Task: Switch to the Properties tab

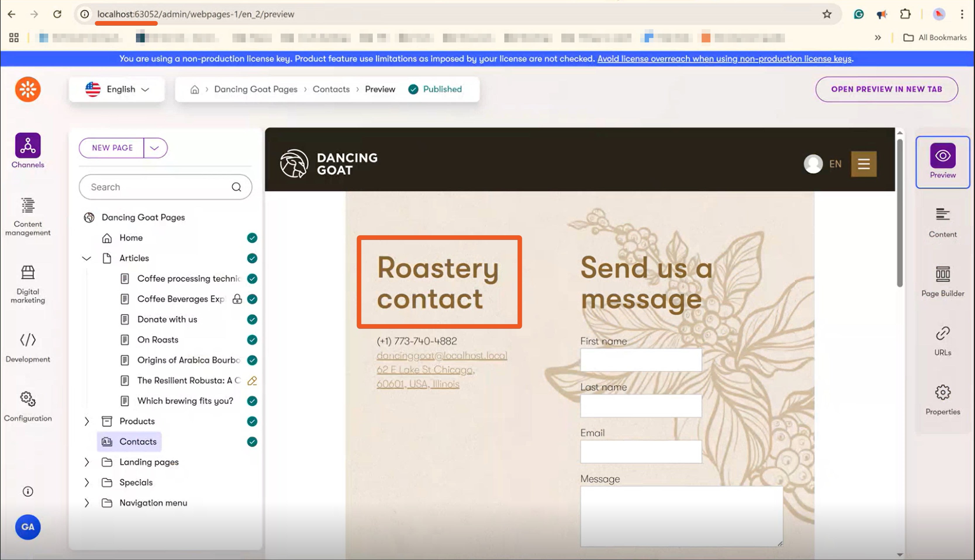Action: point(942,399)
